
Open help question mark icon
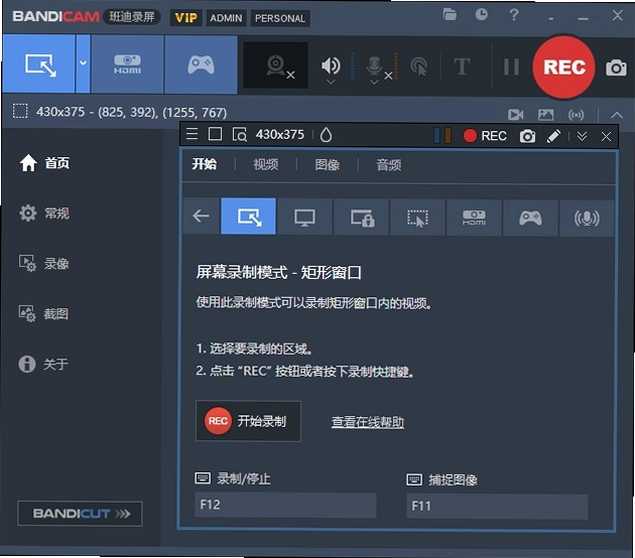click(x=514, y=15)
